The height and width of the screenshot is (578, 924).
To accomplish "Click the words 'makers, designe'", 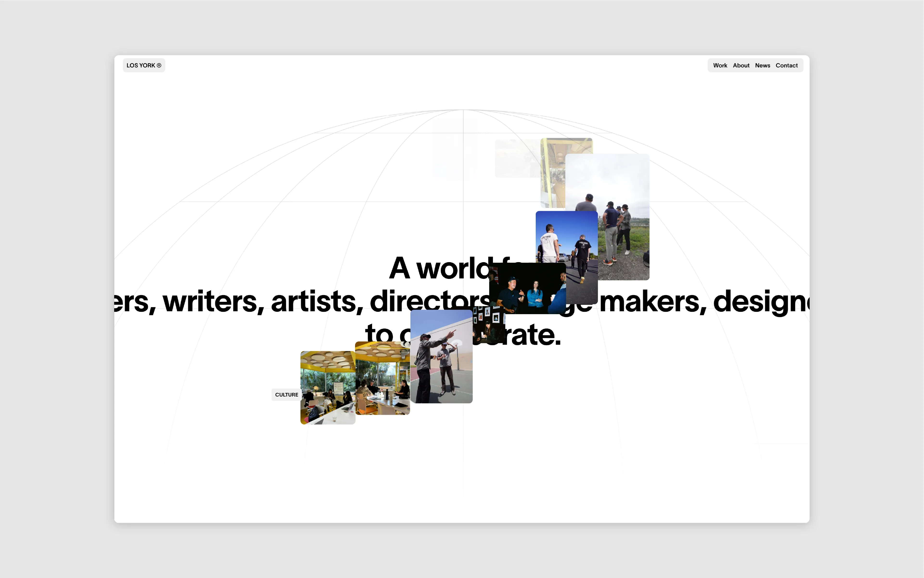I will pos(704,302).
